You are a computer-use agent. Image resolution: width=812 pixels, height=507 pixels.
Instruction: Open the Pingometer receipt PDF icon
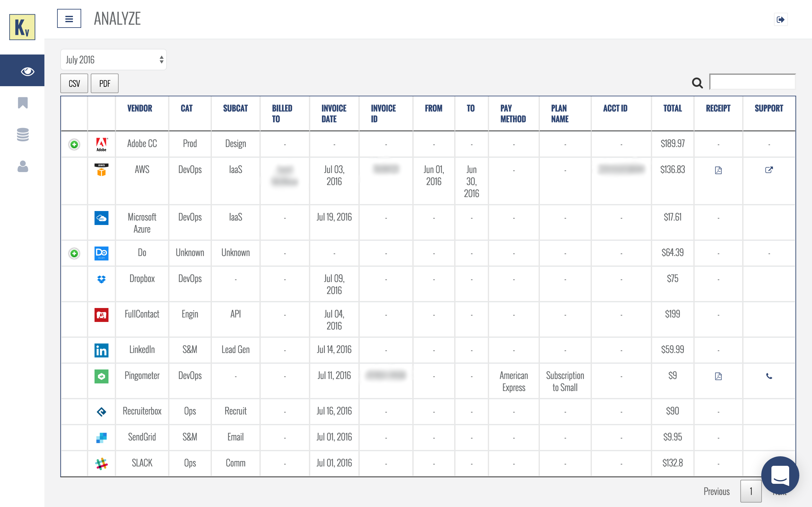click(718, 376)
